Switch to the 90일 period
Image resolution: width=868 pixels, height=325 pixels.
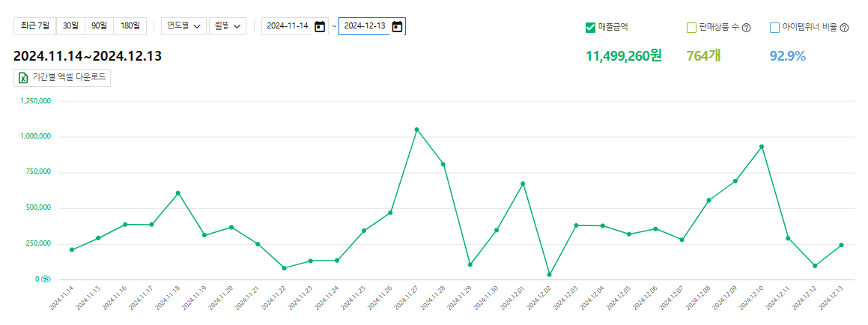[99, 26]
